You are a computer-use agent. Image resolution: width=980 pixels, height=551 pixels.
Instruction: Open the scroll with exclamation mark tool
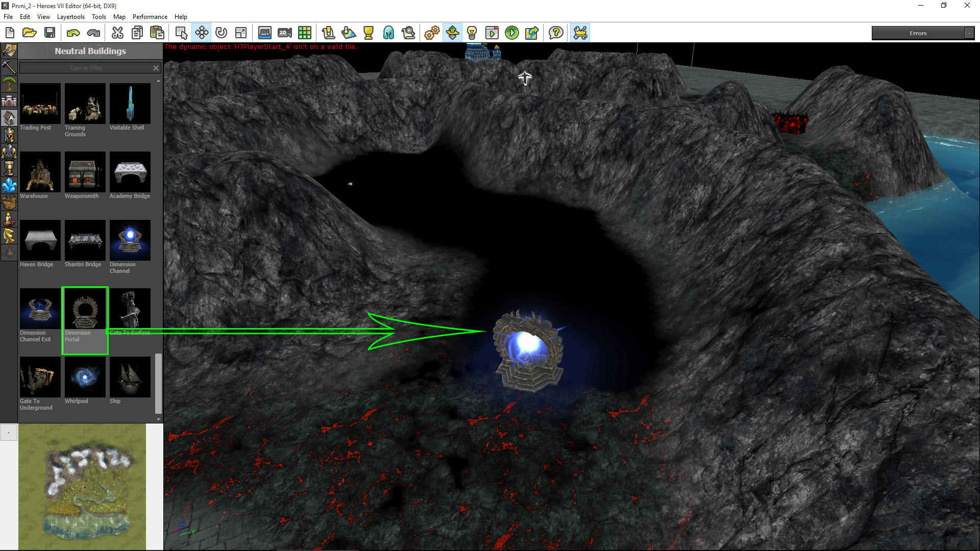click(328, 33)
